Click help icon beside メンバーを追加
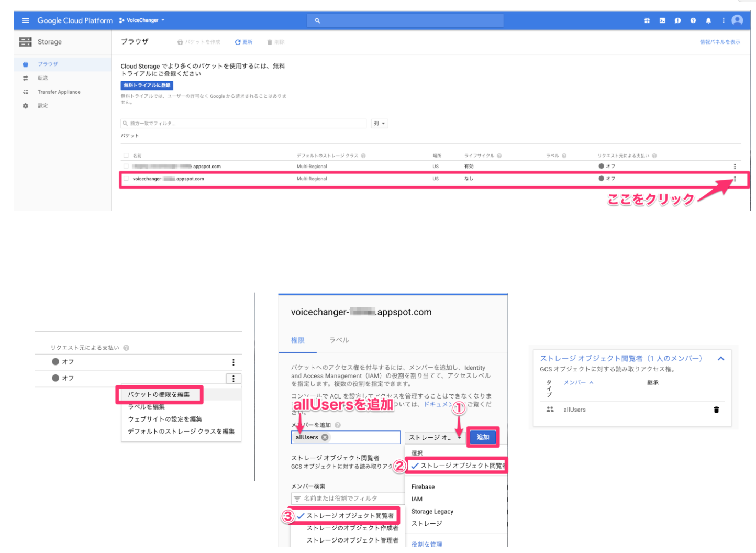Screen dimensions: 756x553 pyautogui.click(x=338, y=425)
